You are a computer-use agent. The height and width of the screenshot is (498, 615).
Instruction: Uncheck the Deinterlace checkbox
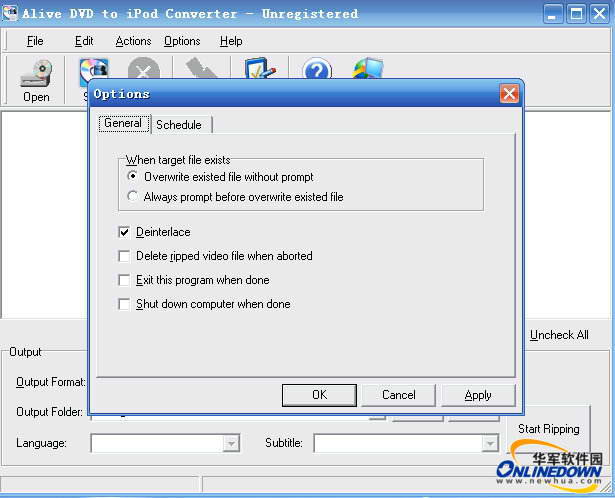coord(124,232)
